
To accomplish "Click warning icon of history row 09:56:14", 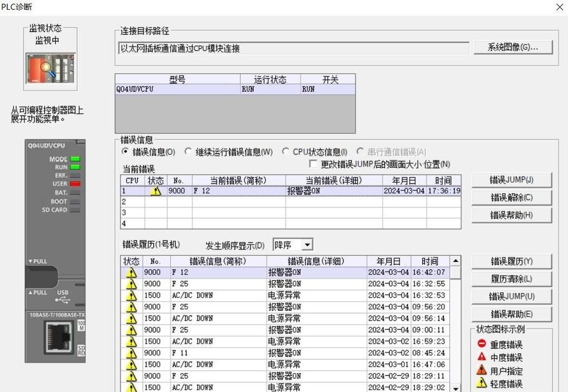I will [x=131, y=319].
